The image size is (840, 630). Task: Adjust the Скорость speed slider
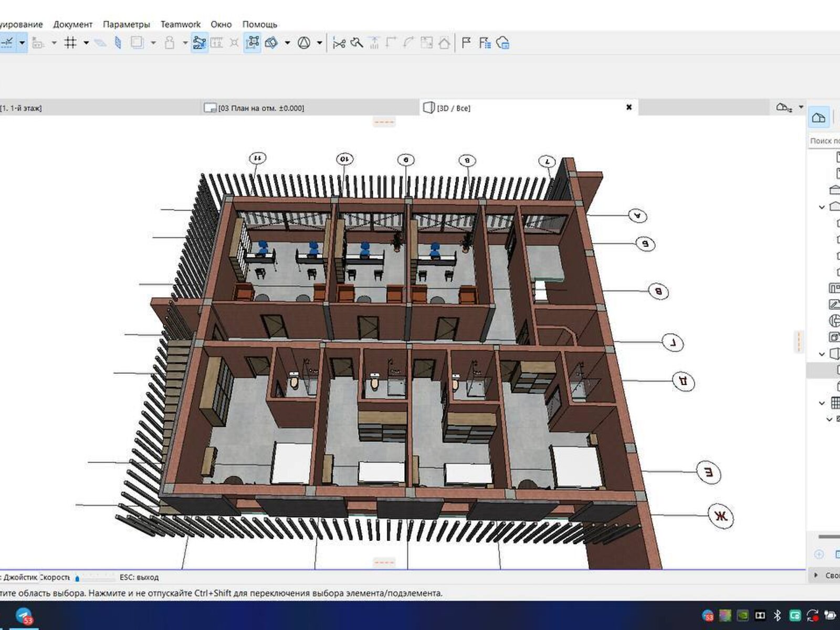[x=78, y=578]
